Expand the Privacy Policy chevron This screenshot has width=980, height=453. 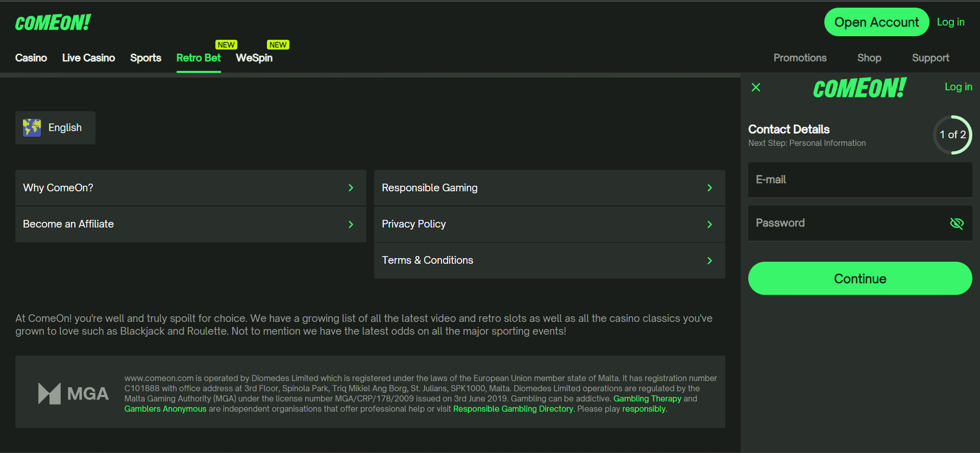pyautogui.click(x=709, y=224)
